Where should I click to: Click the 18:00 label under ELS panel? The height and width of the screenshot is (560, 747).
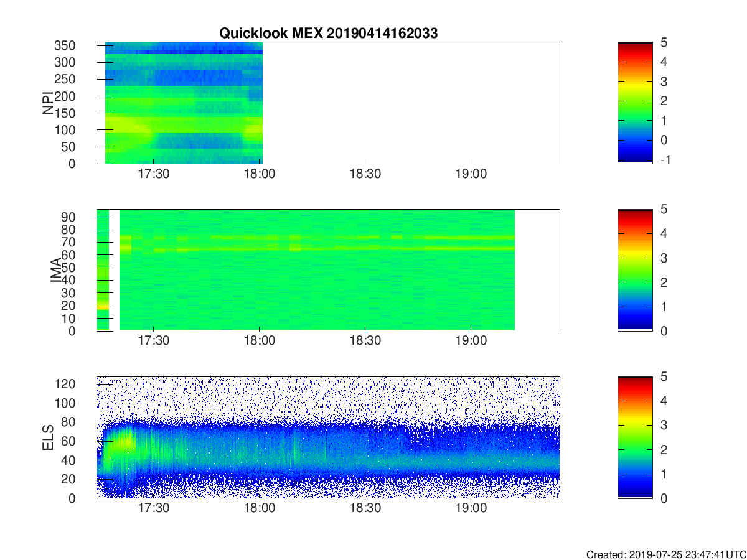(x=260, y=508)
